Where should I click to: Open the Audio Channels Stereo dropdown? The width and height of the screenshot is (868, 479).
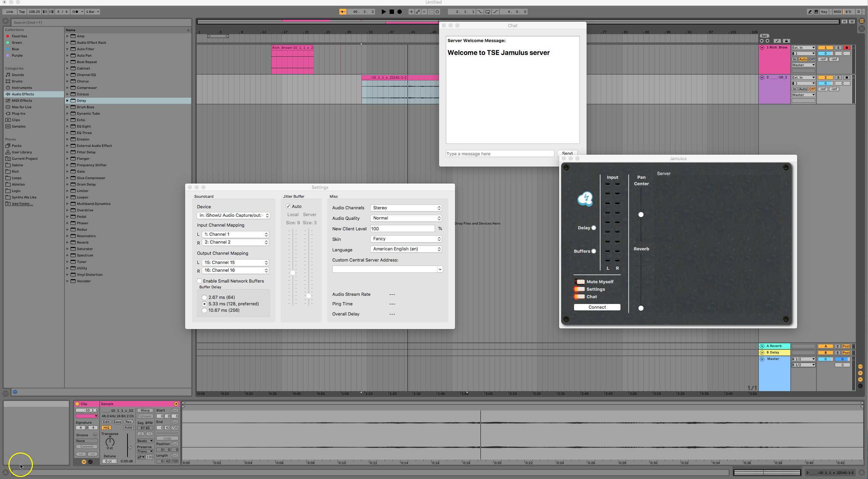pos(406,208)
